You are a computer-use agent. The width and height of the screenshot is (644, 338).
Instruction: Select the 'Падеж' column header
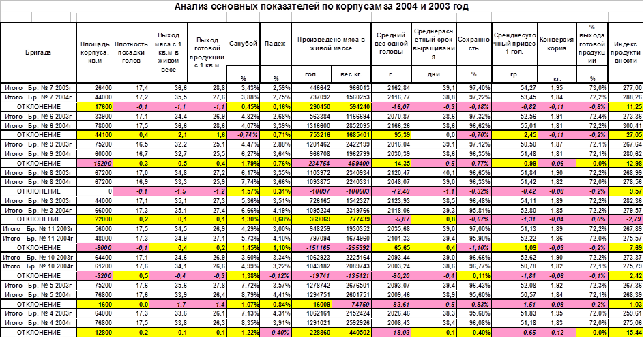pyautogui.click(x=276, y=42)
